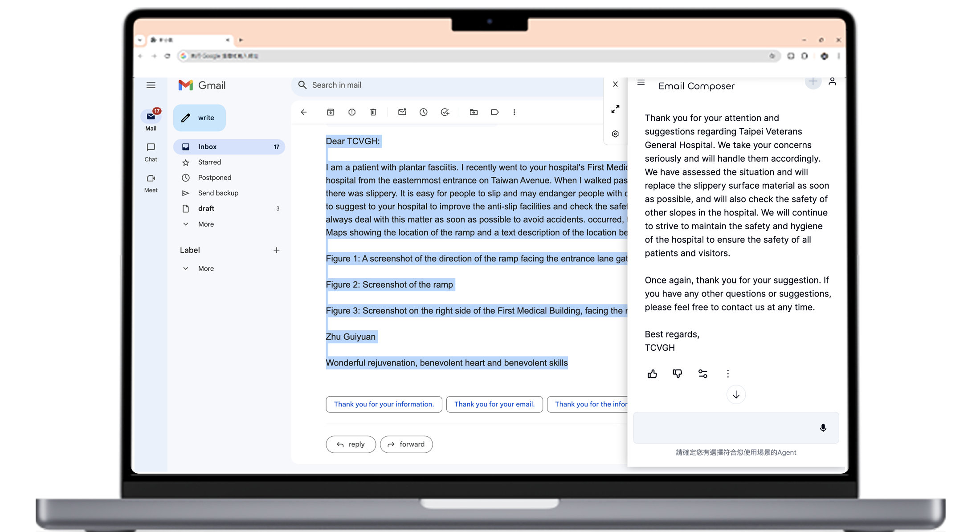Select the Drafts folder in Gmail sidebar
The image size is (980, 532).
tap(206, 208)
